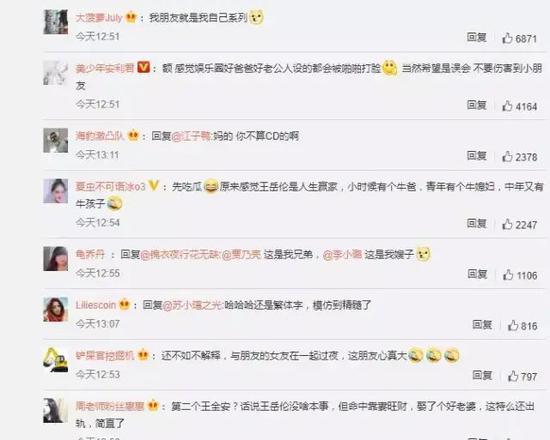This screenshot has width=550, height=440.
Task: Like the comment with 6871 likes
Action: [507, 38]
